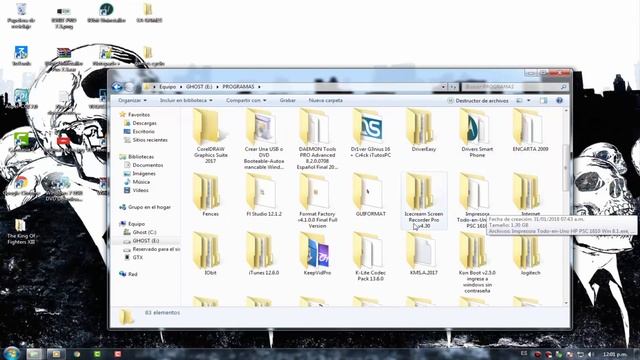The width and height of the screenshot is (640, 360).
Task: Click the Explorer back arrow button
Action: [x=117, y=87]
